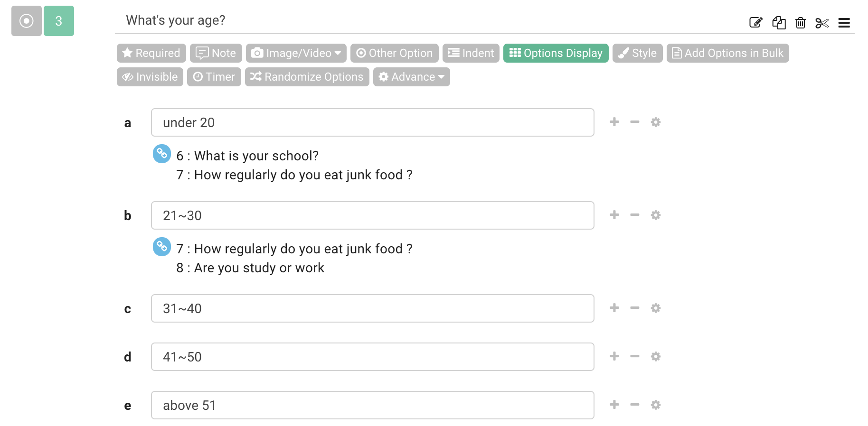Screen dimensions: 868x426
Task: Click Add Options in Bulk
Action: click(x=727, y=53)
